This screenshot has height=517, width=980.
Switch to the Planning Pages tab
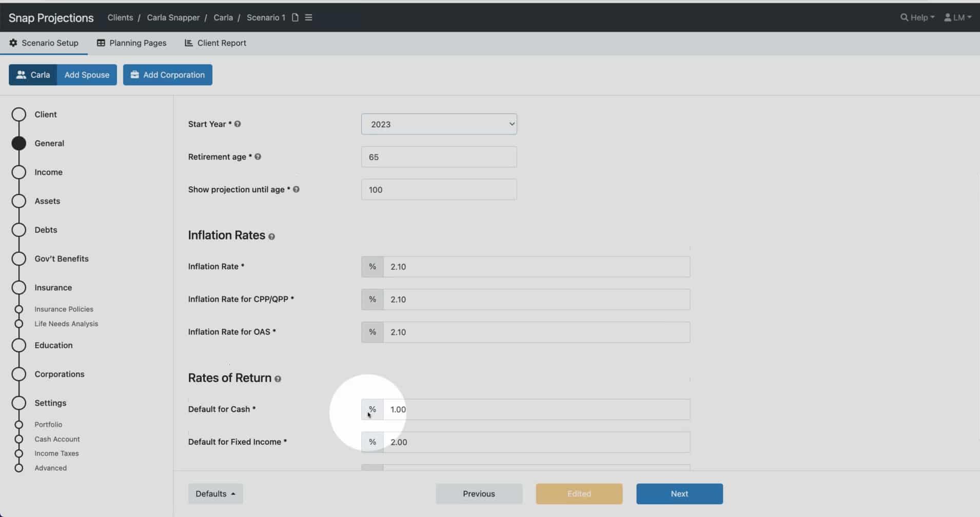131,43
